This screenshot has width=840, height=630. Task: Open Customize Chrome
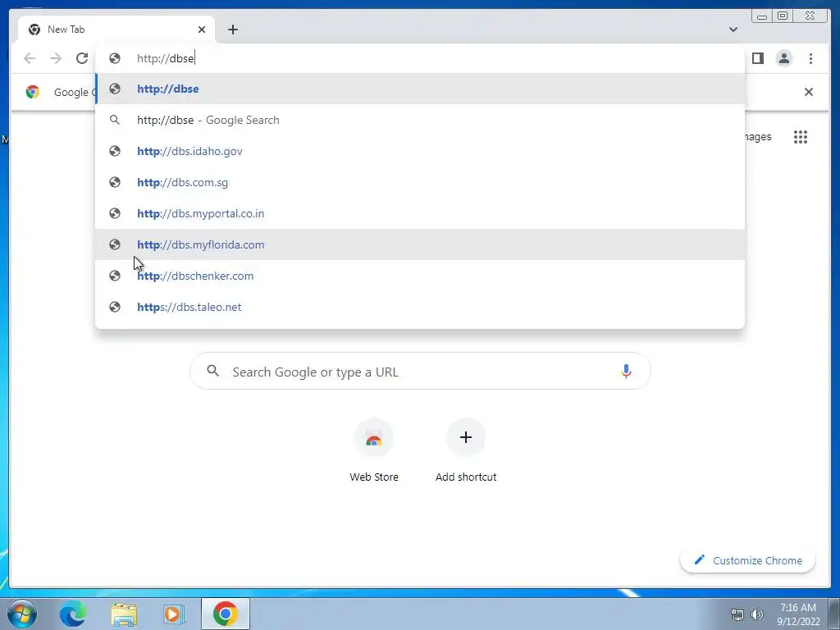click(x=748, y=560)
